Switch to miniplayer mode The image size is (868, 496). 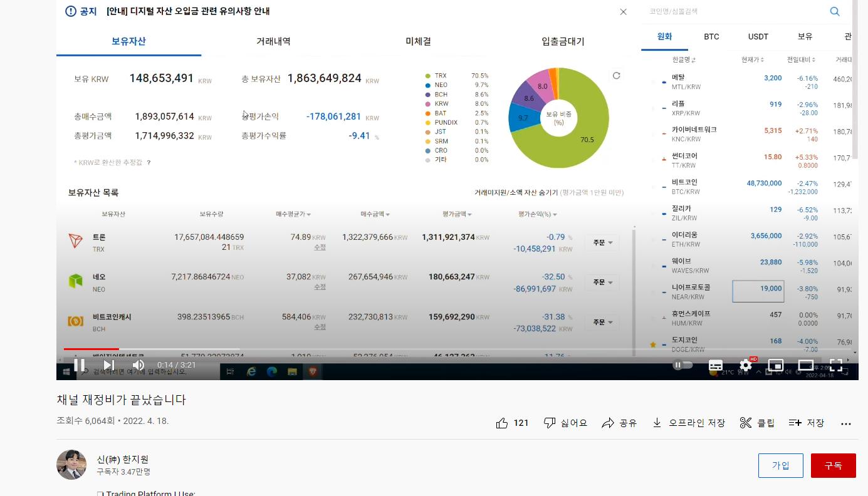pyautogui.click(x=776, y=365)
